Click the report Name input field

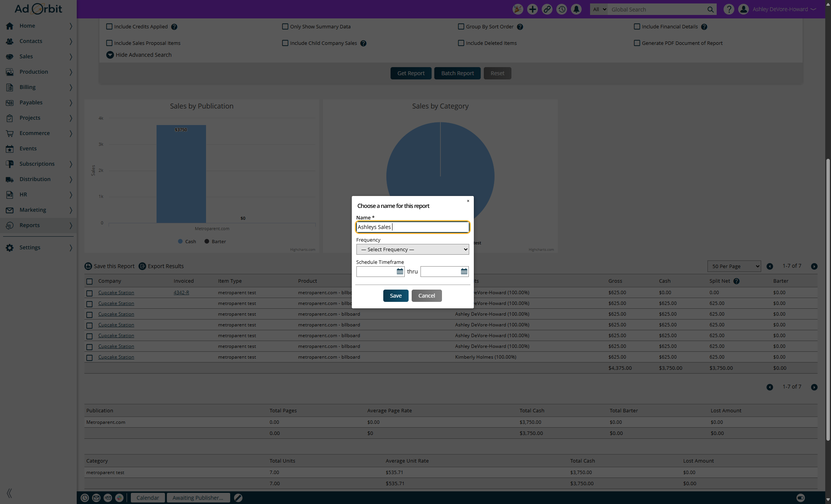click(412, 227)
